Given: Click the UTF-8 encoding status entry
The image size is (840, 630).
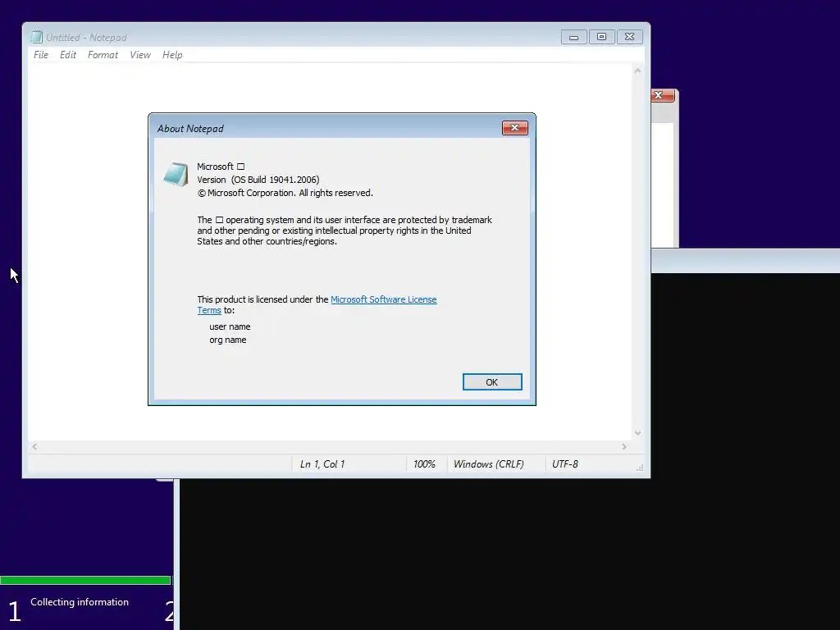Looking at the screenshot, I should click(565, 464).
